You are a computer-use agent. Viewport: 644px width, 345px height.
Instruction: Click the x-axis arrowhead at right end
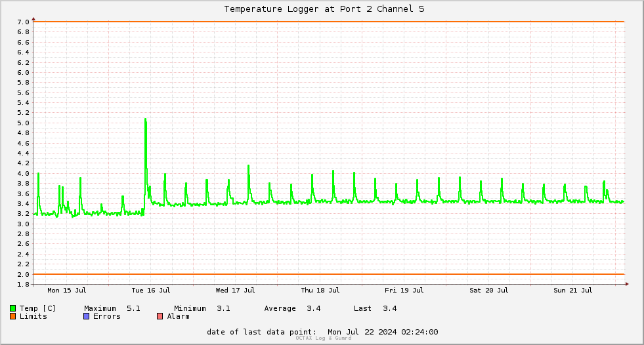627,284
